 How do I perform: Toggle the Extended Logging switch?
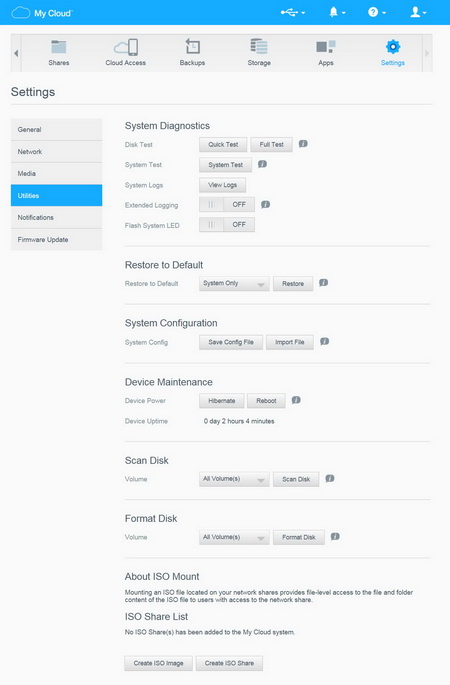pyautogui.click(x=227, y=204)
